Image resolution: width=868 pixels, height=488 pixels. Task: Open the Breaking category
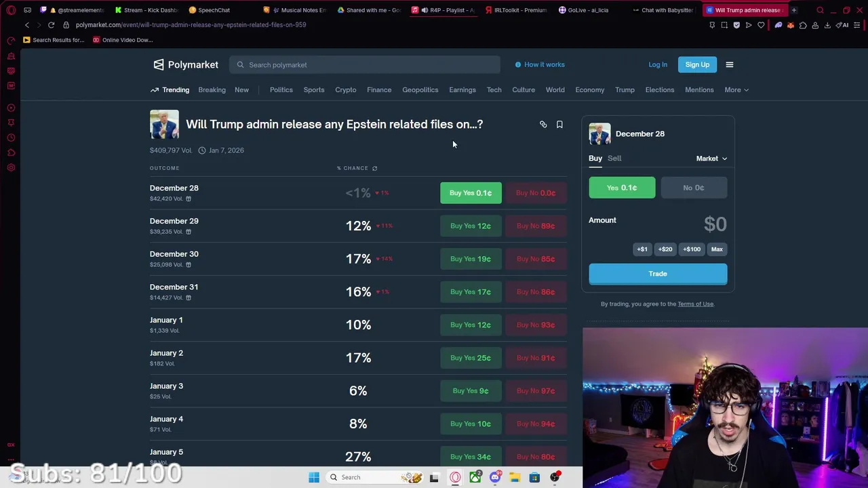[x=212, y=89]
